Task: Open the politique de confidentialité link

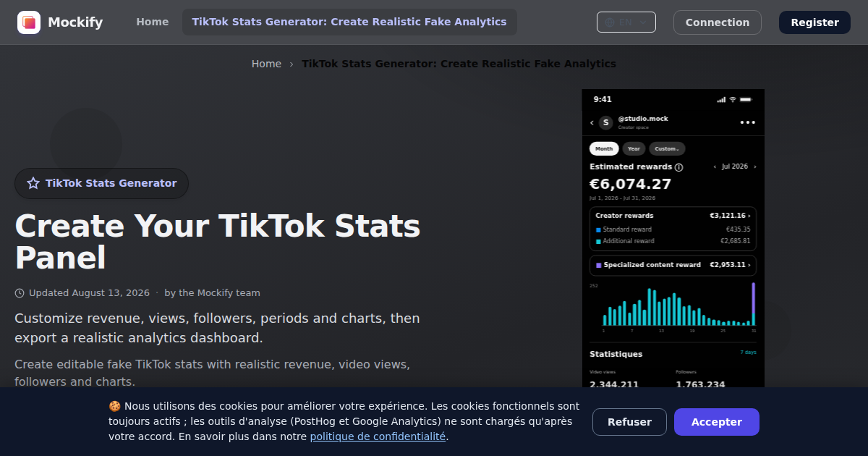Action: pyautogui.click(x=378, y=436)
